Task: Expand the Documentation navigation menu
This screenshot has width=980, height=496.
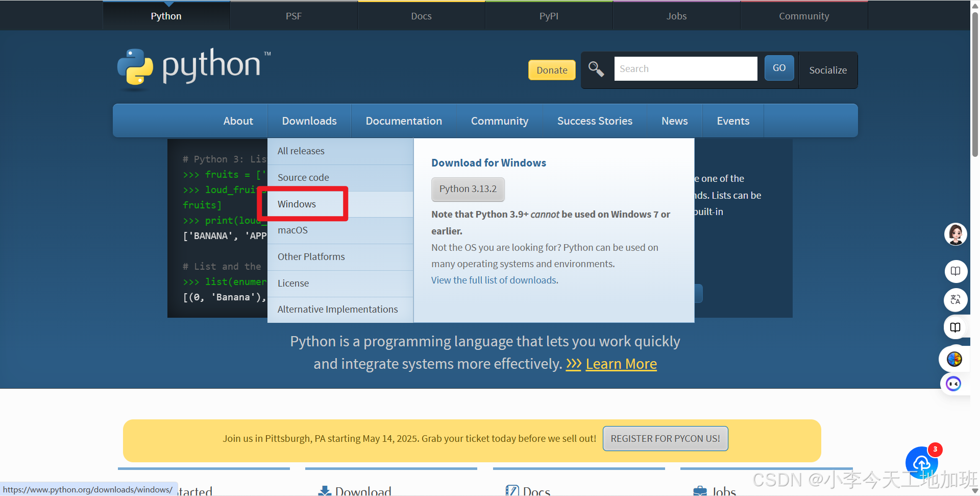Action: click(404, 121)
